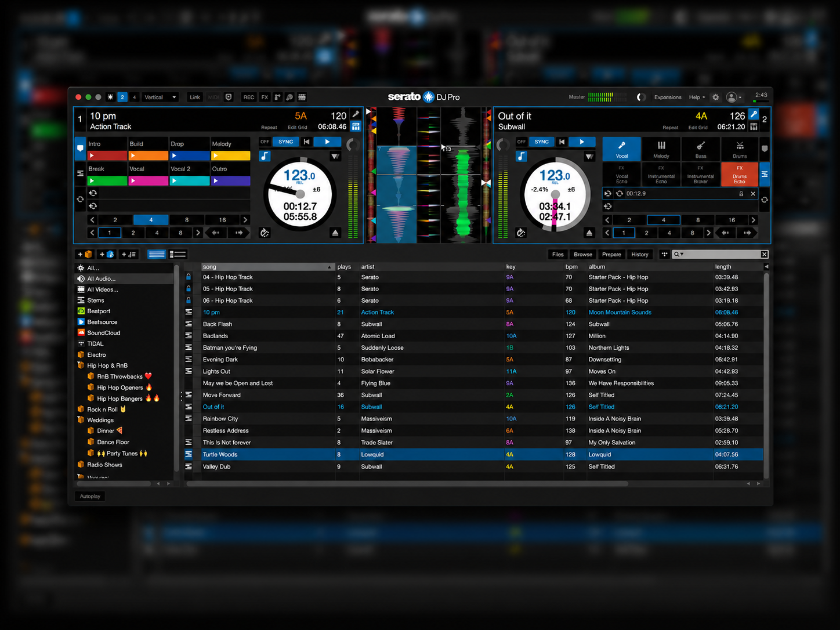Open the Files tab
Image resolution: width=840 pixels, height=630 pixels.
pos(558,254)
